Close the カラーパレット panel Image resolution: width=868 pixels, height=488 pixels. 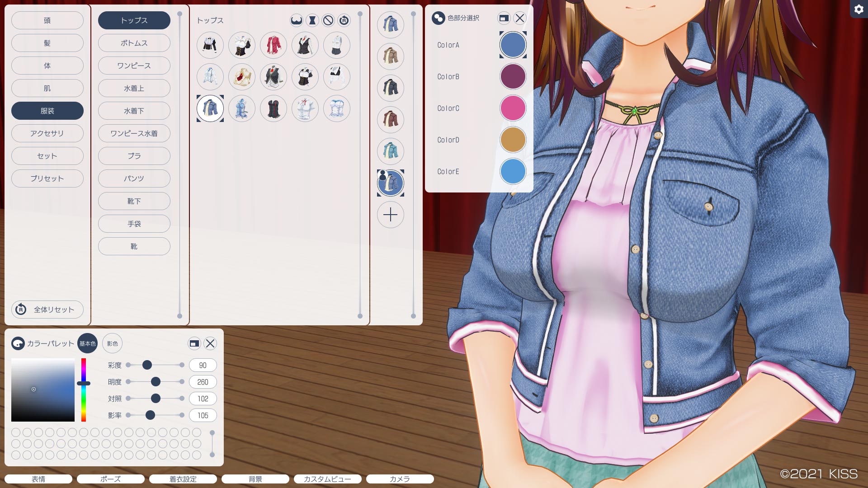[x=210, y=343]
